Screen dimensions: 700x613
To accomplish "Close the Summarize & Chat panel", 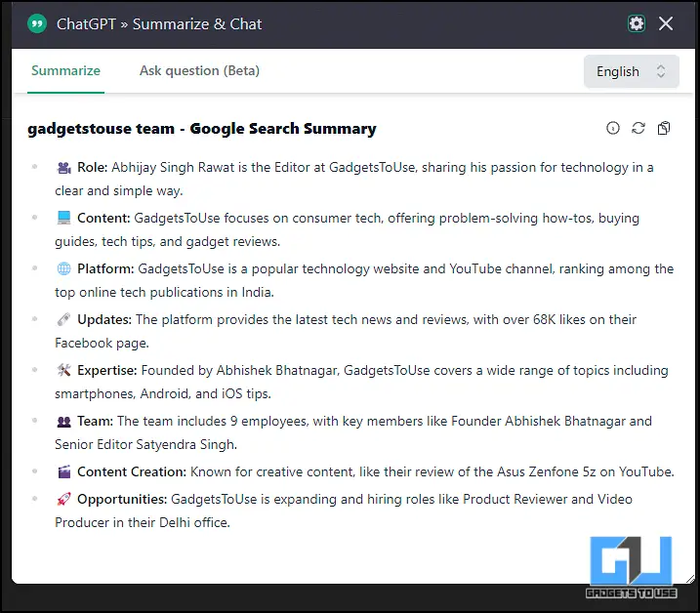I will click(666, 23).
